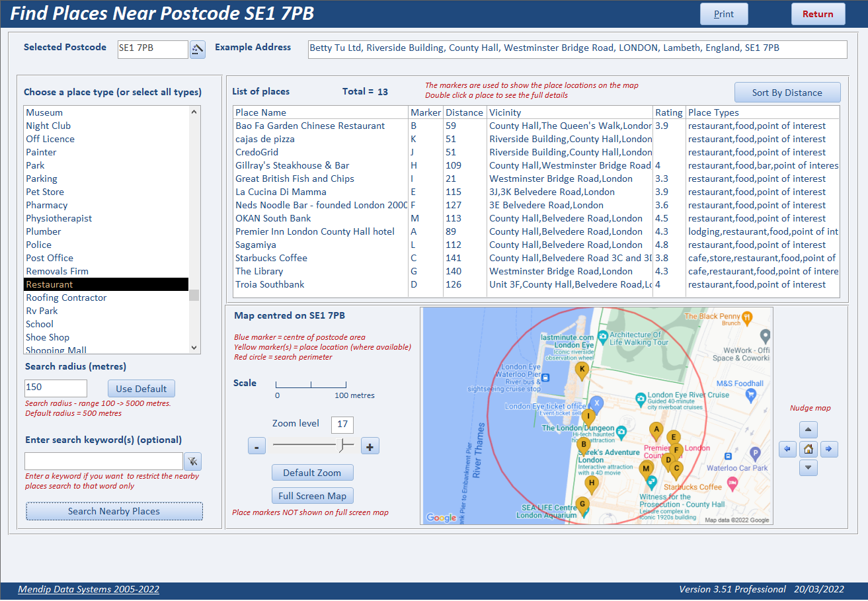Print the places list
Viewport: 868px width, 601px height.
[724, 14]
